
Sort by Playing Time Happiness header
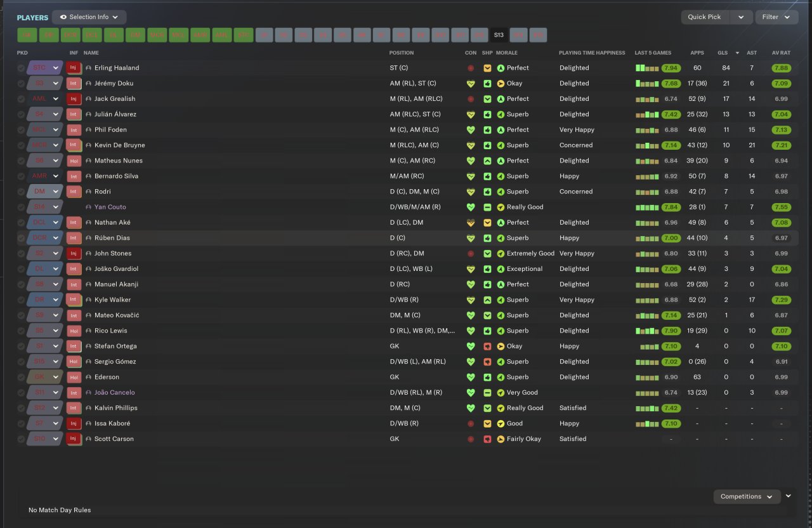coord(592,53)
